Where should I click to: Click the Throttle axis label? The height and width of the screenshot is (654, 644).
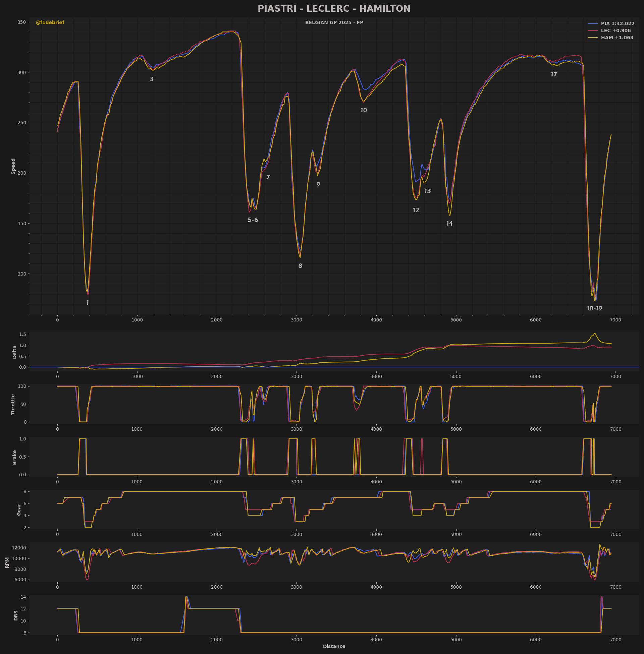[13, 404]
